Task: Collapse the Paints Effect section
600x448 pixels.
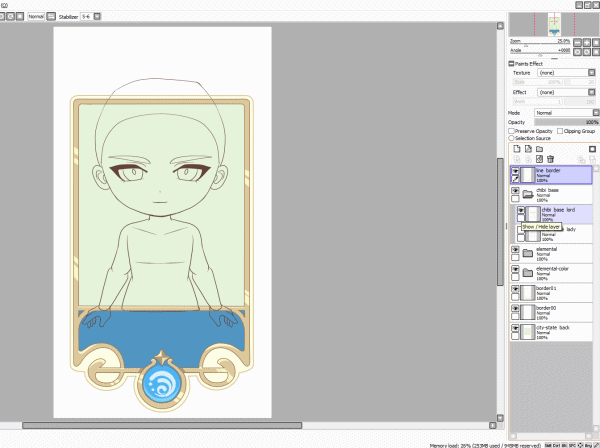Action: pyautogui.click(x=512, y=64)
